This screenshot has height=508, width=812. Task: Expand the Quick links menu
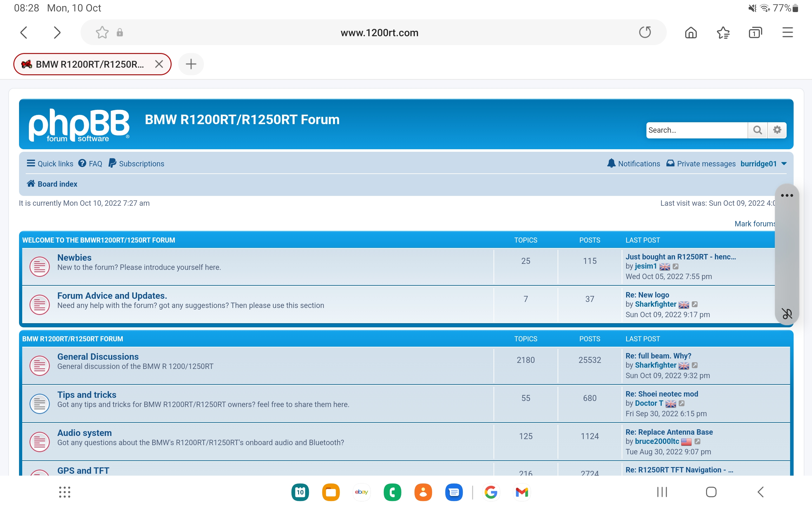(50, 164)
